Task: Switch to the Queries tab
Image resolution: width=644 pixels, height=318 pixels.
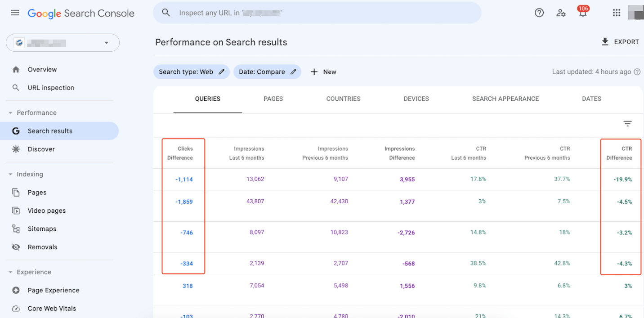Action: point(208,99)
